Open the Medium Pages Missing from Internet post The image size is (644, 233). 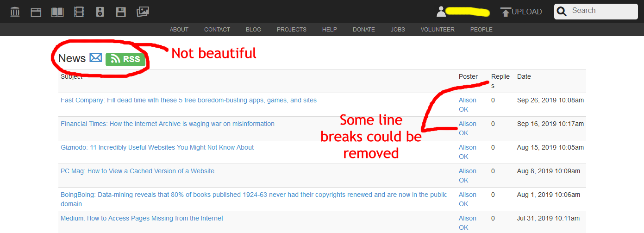pos(142,218)
